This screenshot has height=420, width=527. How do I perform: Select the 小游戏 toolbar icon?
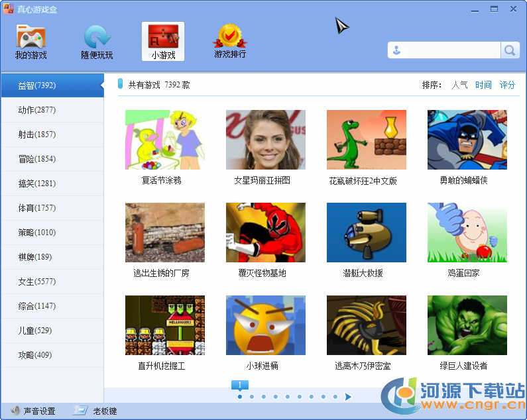tap(163, 42)
